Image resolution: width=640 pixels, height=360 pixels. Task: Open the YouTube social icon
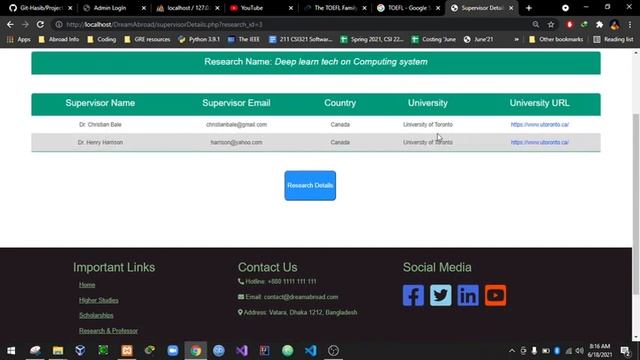click(496, 295)
